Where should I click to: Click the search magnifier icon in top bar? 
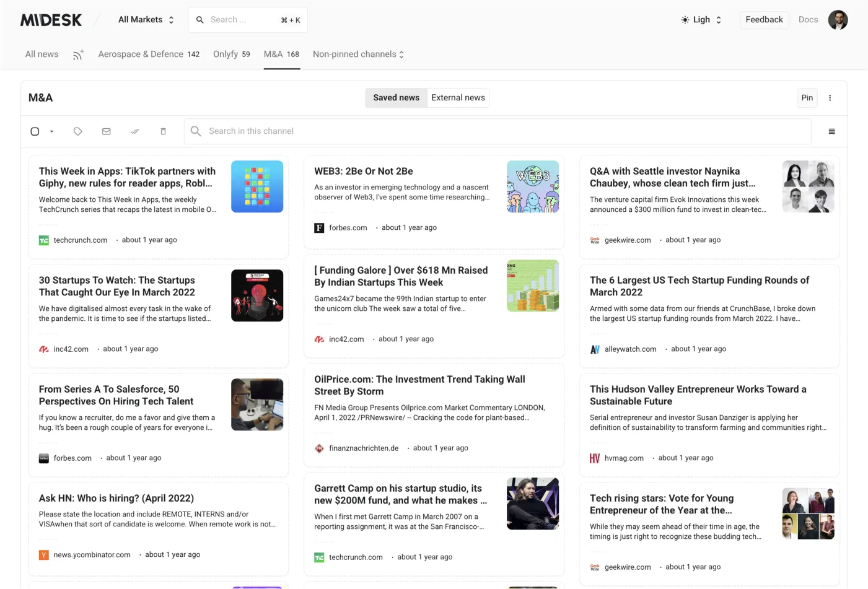point(200,20)
